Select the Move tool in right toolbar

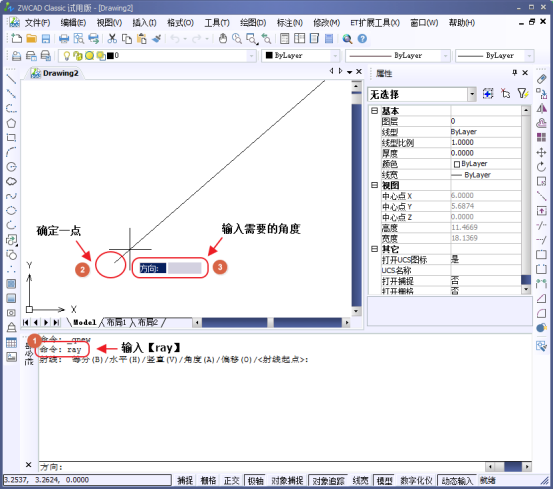[541, 152]
